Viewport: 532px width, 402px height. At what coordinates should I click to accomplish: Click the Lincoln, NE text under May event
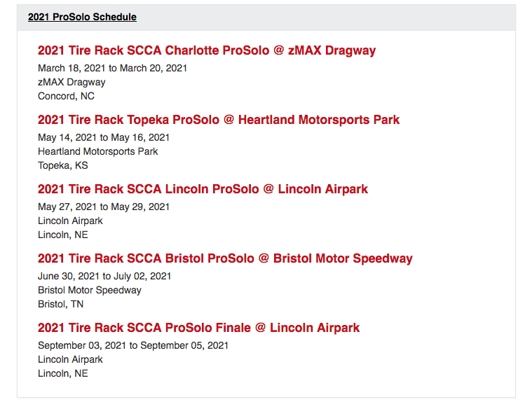[63, 235]
